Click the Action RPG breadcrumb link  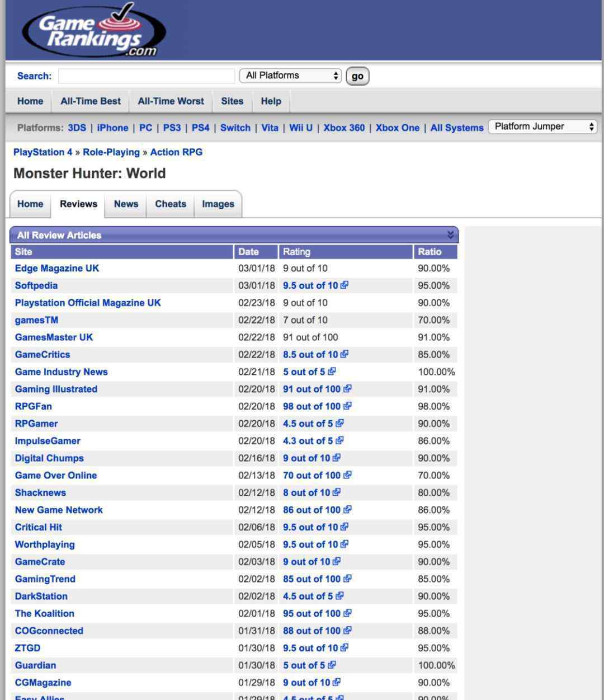tap(176, 152)
